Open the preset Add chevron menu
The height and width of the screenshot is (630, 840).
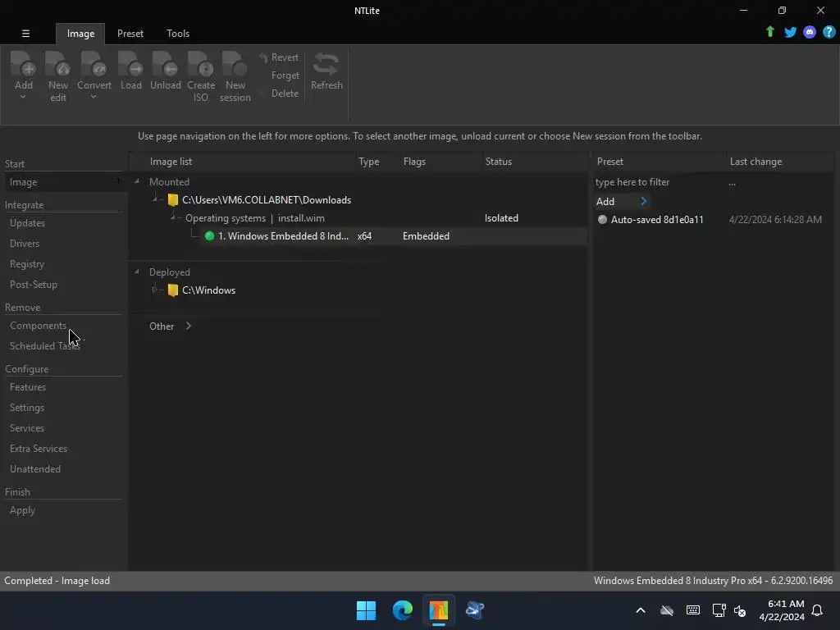(x=644, y=202)
